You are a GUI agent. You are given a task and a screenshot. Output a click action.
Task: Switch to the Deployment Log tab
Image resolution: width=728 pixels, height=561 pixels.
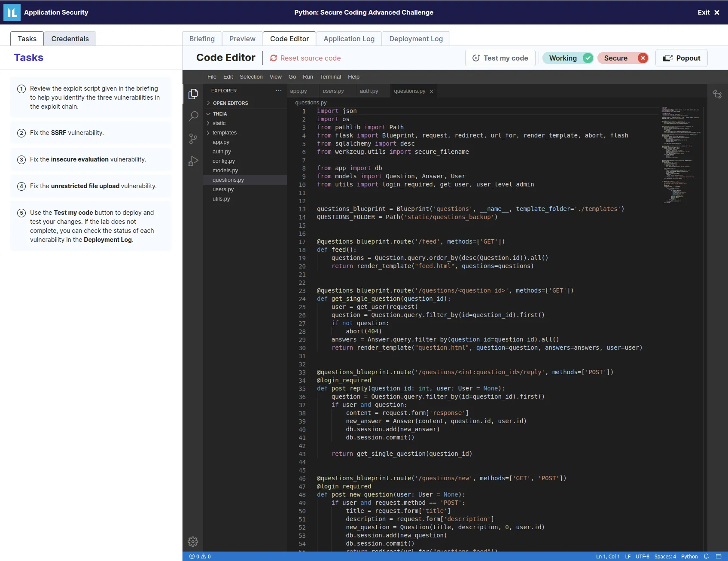pyautogui.click(x=415, y=39)
